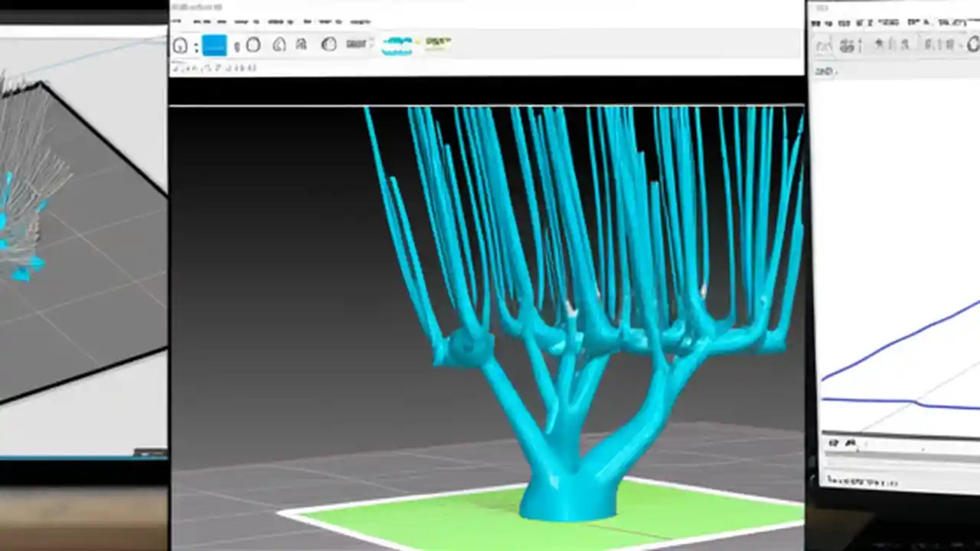The height and width of the screenshot is (551, 980).
Task: Select the rightmost round shape icon before the model previews
Action: 328,44
